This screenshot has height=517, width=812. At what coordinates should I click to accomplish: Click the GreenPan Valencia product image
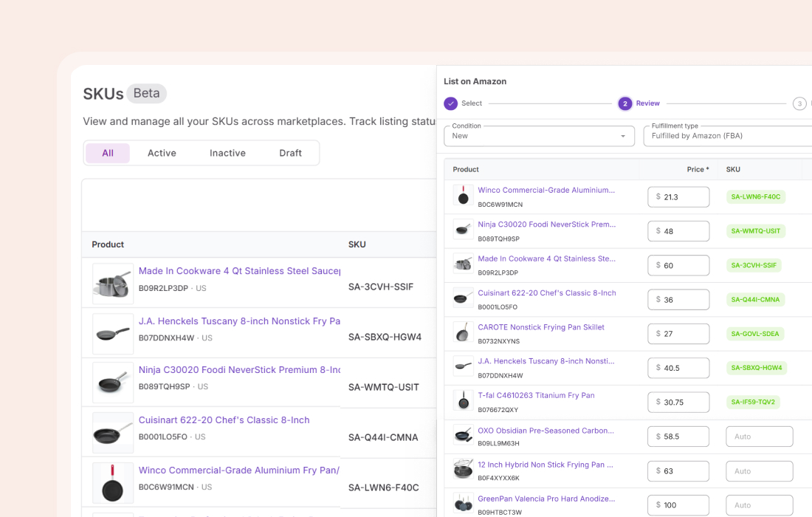464,504
